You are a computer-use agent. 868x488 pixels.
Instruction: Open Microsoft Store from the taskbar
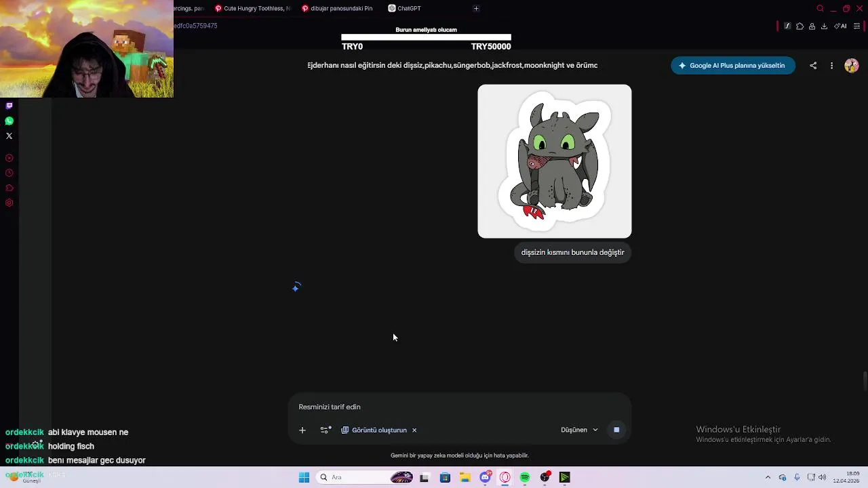click(x=445, y=477)
